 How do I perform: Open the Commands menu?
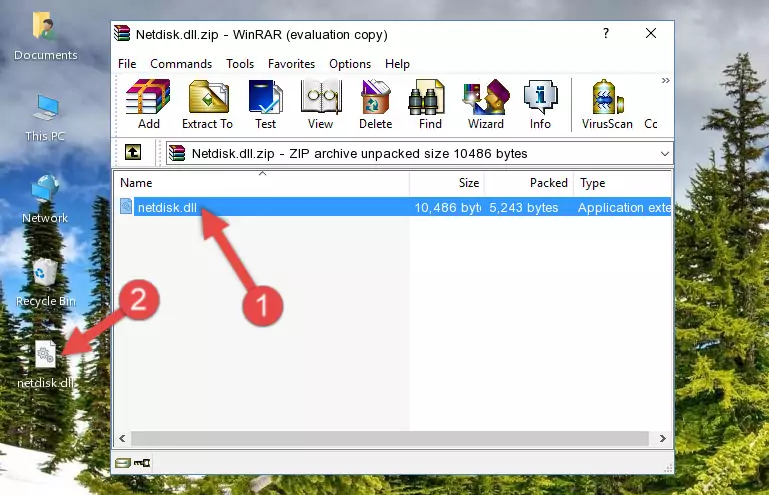click(x=181, y=64)
